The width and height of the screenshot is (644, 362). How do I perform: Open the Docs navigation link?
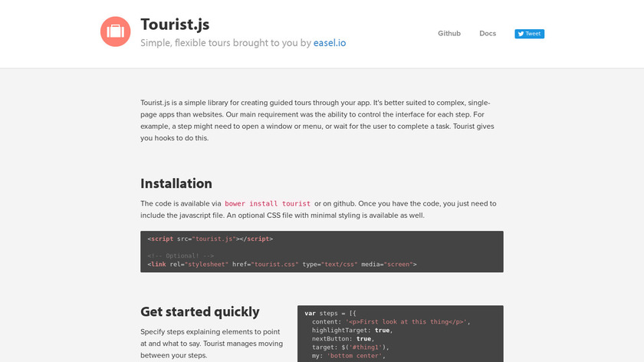488,33
